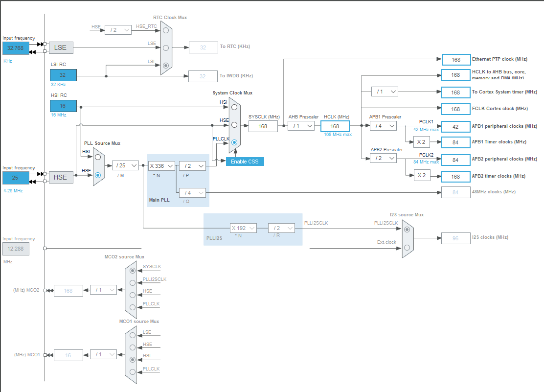
Task: Open the APB2 Prescaler dropdown
Action: 383,158
